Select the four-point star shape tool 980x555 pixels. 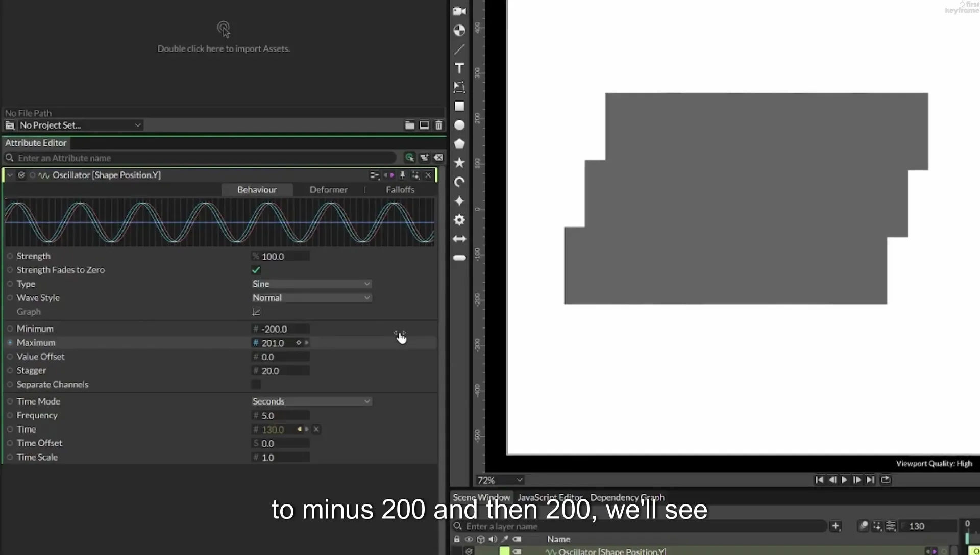point(459,201)
